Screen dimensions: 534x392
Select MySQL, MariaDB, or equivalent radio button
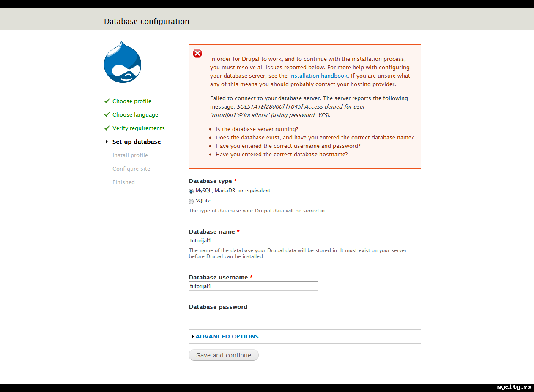(x=191, y=191)
